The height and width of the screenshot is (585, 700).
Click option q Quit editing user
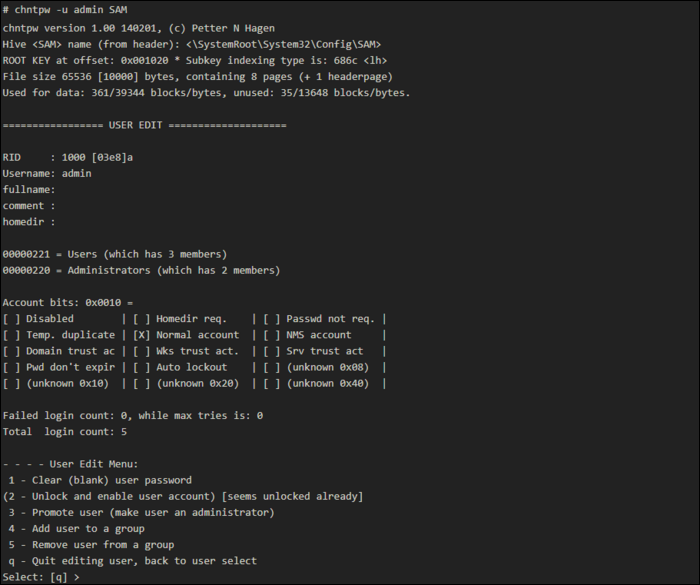tap(133, 561)
